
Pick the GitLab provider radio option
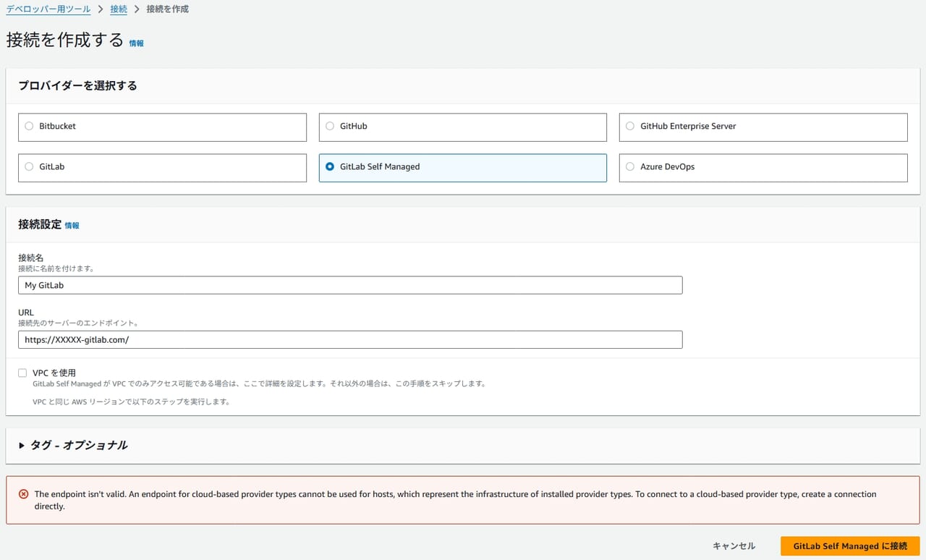click(x=29, y=166)
